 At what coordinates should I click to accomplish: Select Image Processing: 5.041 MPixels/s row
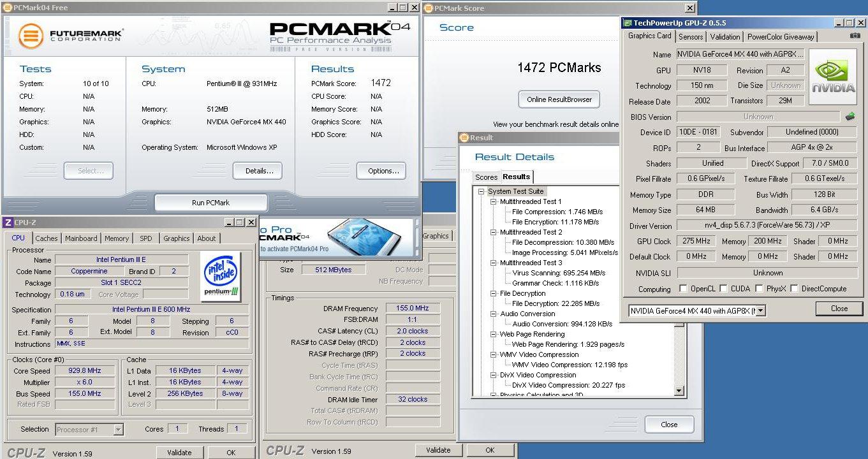click(565, 252)
